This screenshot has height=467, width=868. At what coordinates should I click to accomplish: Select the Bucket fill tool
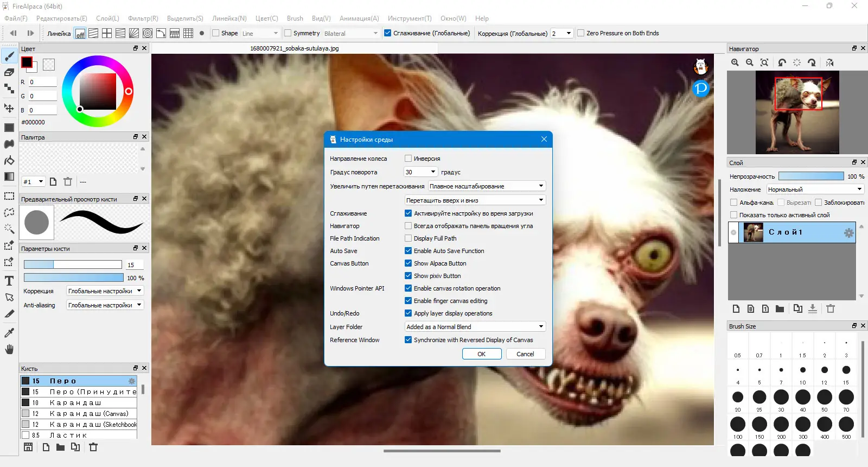9,160
